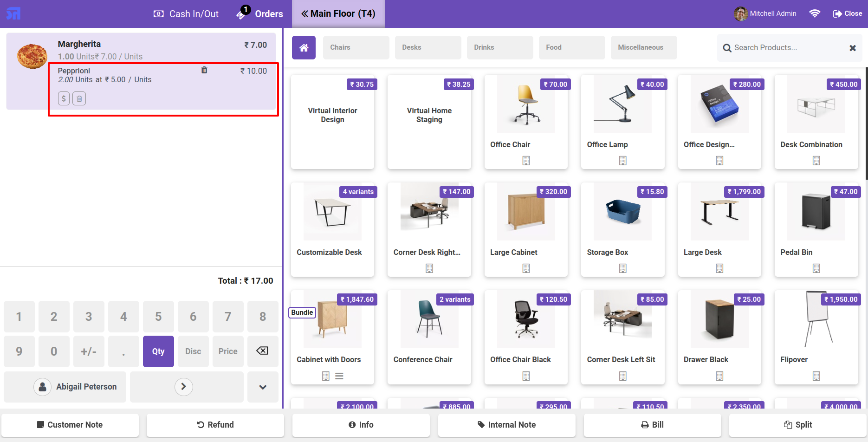Add Office Chair to order
The image size is (868, 442).
pos(526,122)
